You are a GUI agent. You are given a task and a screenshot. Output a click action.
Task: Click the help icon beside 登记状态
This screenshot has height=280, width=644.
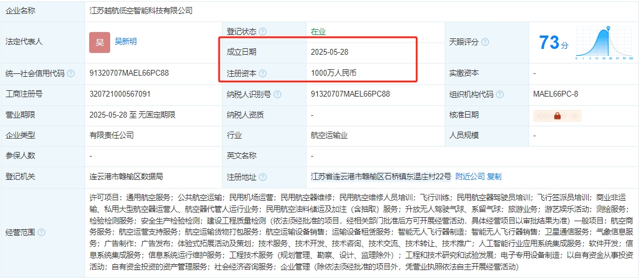[263, 31]
